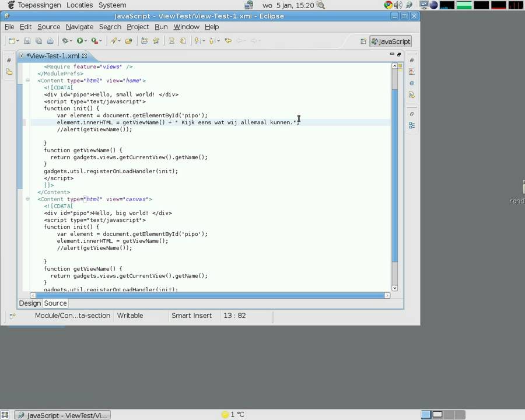
Task: Expand the External Tools dropdown arrow
Action: (100, 41)
